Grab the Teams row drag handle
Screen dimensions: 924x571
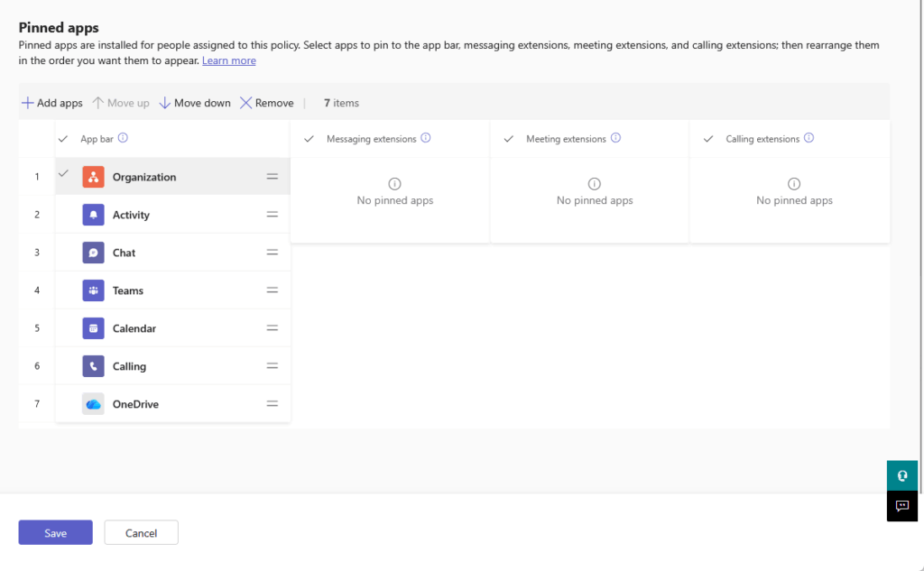click(272, 290)
